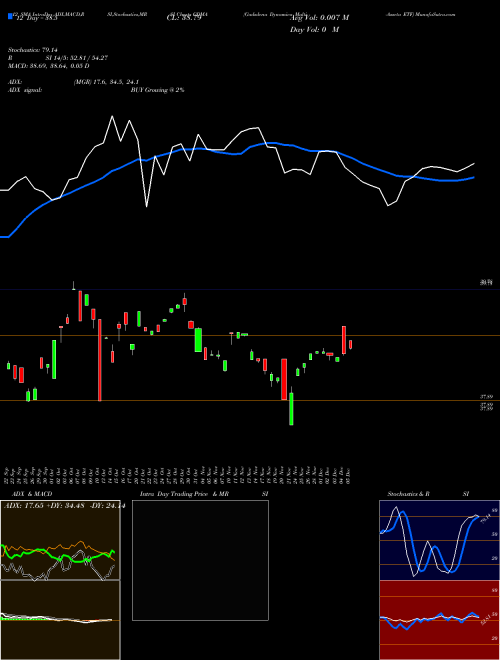500x660 pixels.
Task: Open the empty intraday trading price panel
Action: (x=200, y=560)
